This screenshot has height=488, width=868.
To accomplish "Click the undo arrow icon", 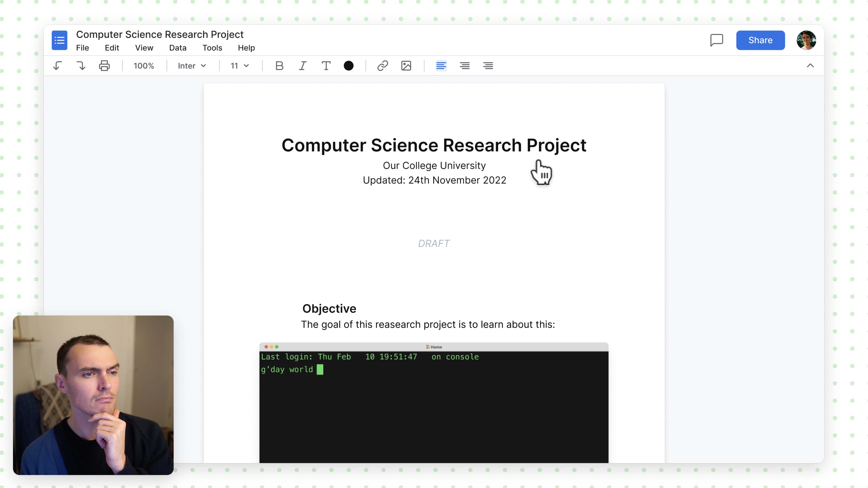I will (x=58, y=66).
